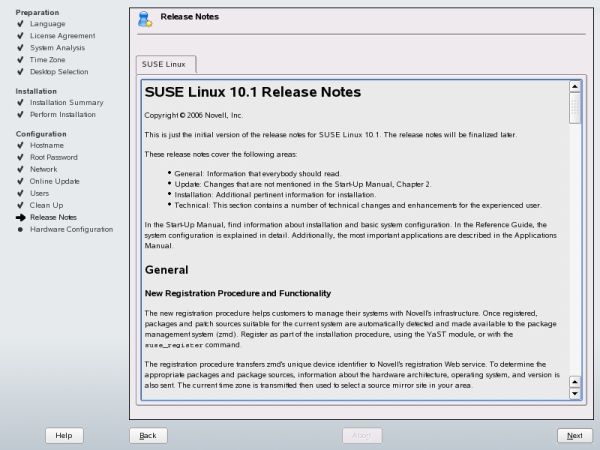Click the Users step label
The width and height of the screenshot is (600, 450).
coord(39,193)
